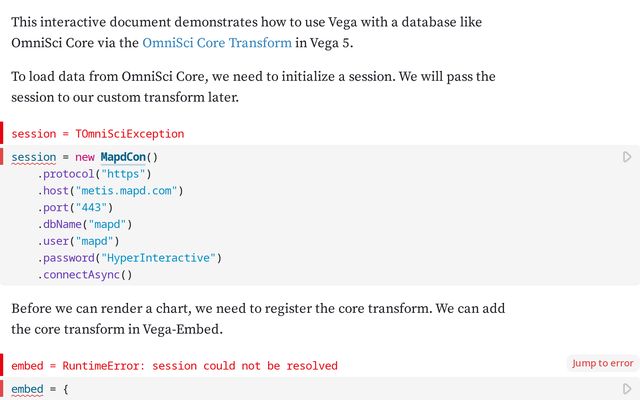Click the MapdCon class name in code

click(129, 157)
